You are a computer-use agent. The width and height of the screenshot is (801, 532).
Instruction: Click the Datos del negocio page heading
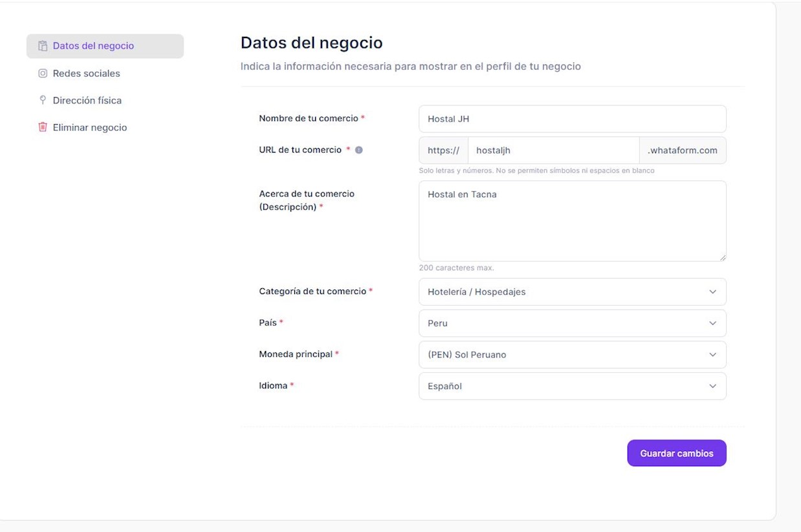pyautogui.click(x=311, y=43)
